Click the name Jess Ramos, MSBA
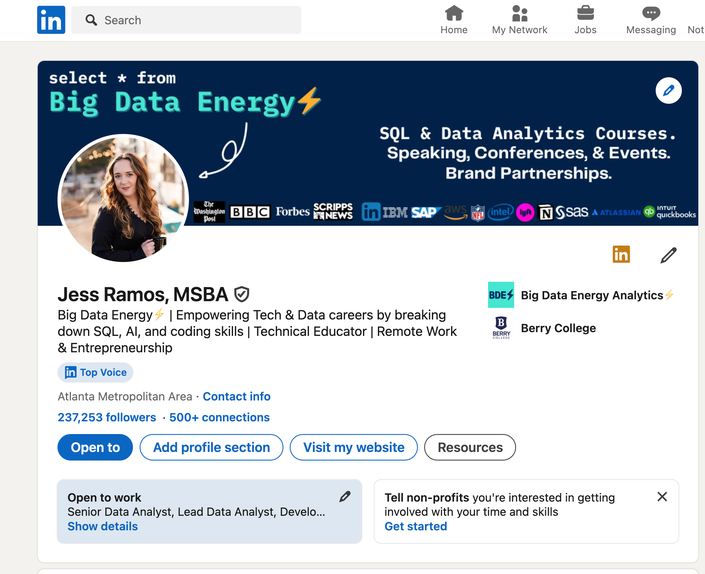 pos(143,294)
